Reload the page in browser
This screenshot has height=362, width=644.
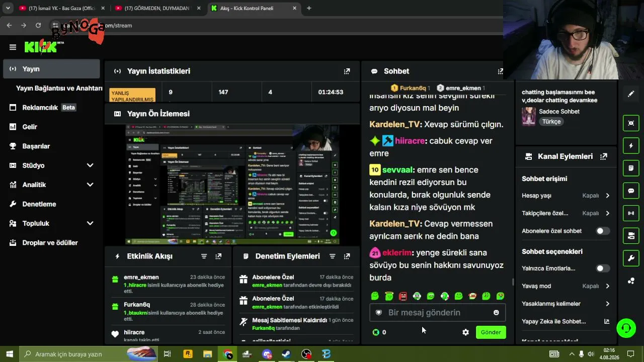38,25
